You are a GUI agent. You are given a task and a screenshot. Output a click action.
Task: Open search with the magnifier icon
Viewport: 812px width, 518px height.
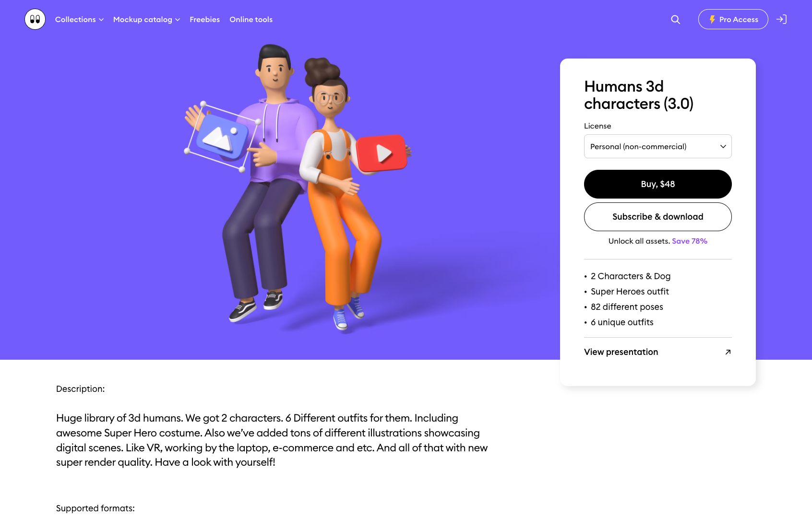pyautogui.click(x=675, y=20)
